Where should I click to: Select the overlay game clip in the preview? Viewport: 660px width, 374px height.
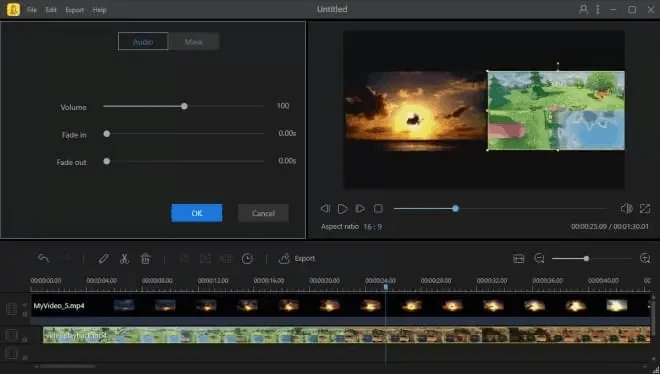coord(556,110)
